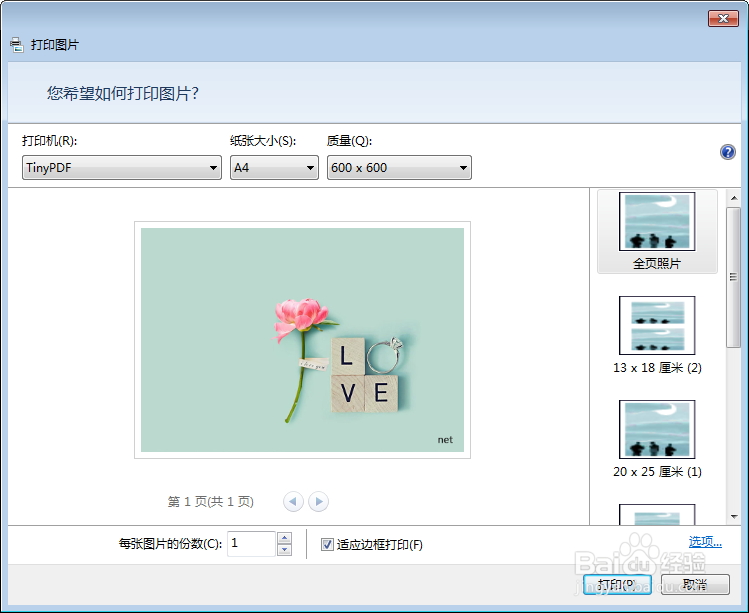Click the 第 1 页(共 1 页) page text
749x613 pixels.
pos(211,502)
